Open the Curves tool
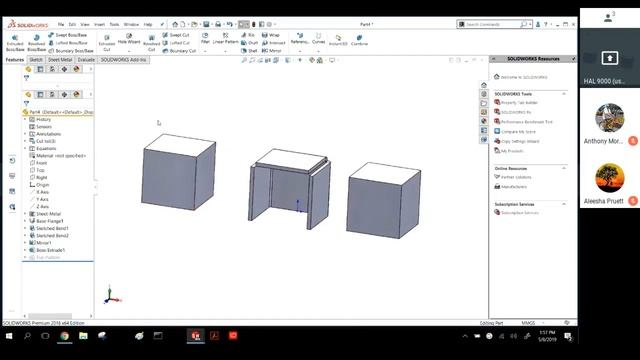This screenshot has width=640, height=360. tap(318, 39)
